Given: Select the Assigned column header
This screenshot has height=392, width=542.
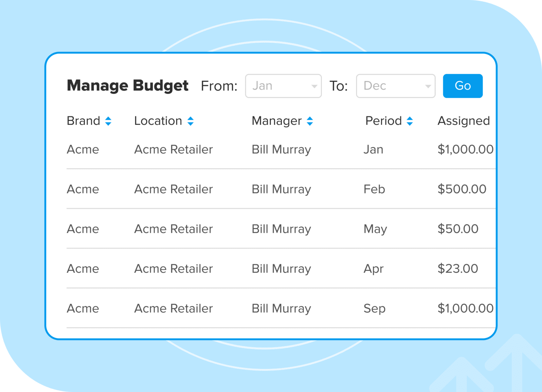Looking at the screenshot, I should [464, 121].
